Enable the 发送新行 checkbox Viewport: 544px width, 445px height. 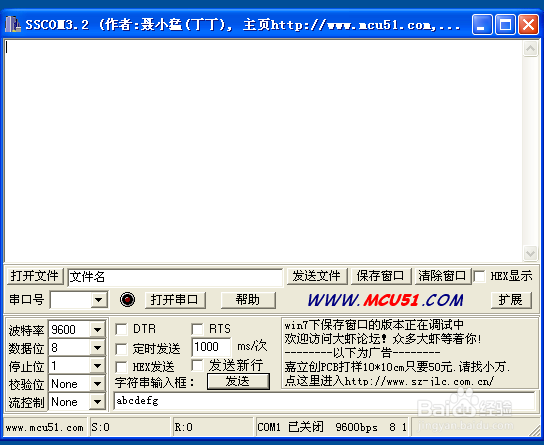(x=197, y=365)
